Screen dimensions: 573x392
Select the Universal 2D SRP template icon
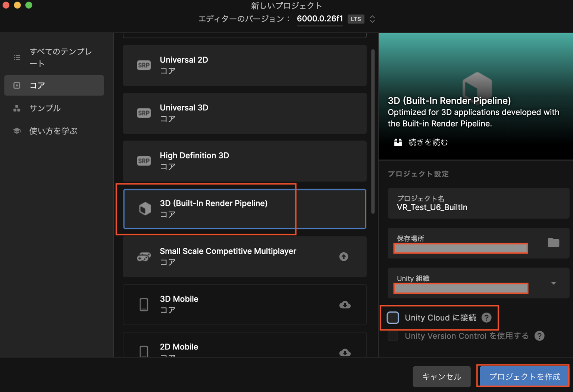click(x=144, y=65)
